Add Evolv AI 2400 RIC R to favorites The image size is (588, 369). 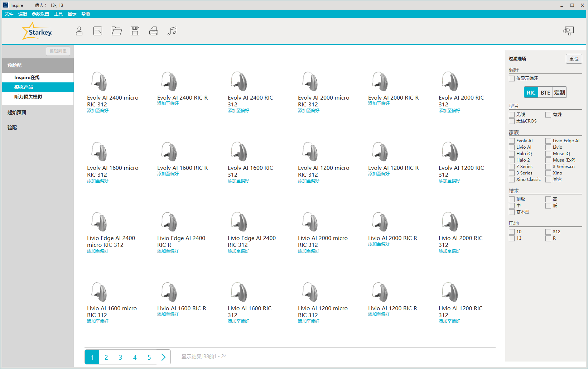(168, 104)
